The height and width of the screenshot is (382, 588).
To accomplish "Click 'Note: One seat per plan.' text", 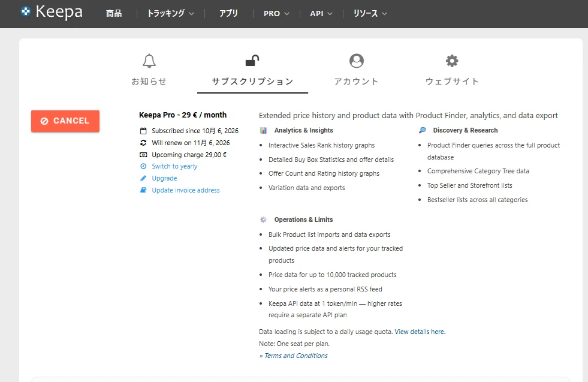I will click(294, 344).
